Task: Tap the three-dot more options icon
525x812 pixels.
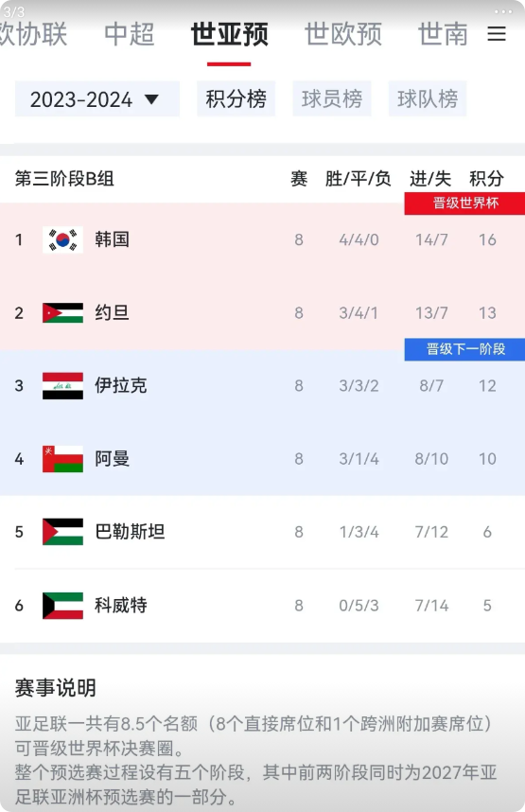Action: (x=502, y=11)
